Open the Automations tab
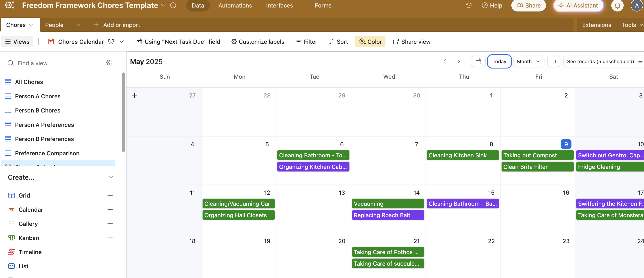644x278 pixels. click(235, 6)
